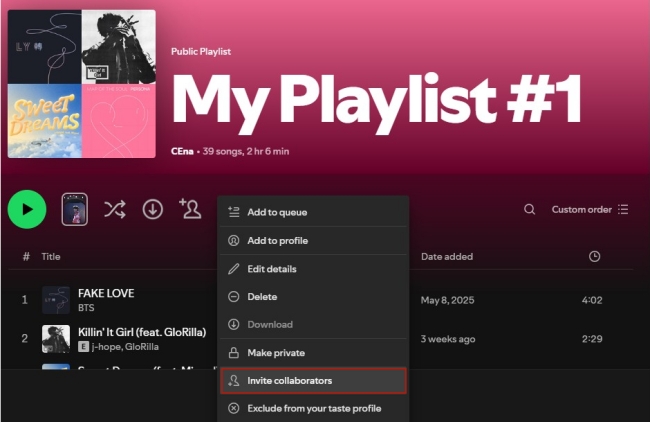Image resolution: width=650 pixels, height=422 pixels.
Task: Enable shuffle for the playlist
Action: pyautogui.click(x=115, y=209)
